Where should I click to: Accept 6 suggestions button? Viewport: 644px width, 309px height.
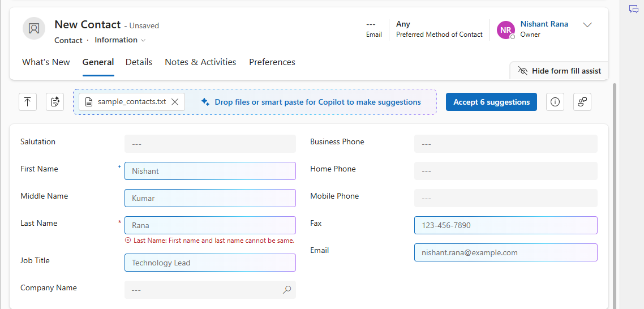491,102
